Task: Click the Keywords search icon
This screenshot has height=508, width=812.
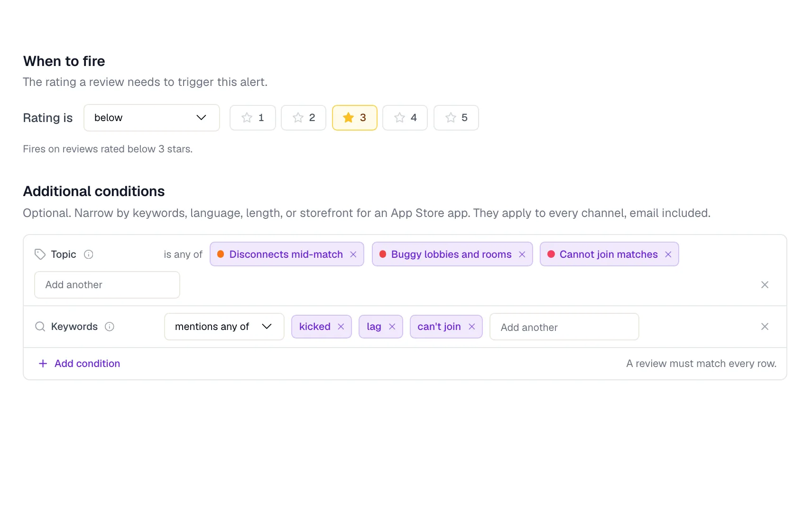Action: point(40,327)
